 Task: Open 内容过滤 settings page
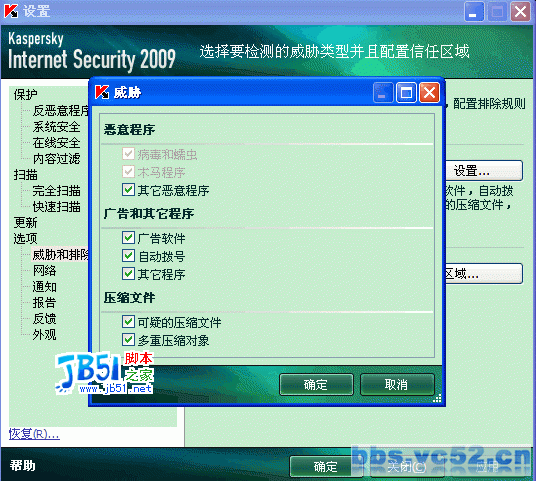[56, 159]
